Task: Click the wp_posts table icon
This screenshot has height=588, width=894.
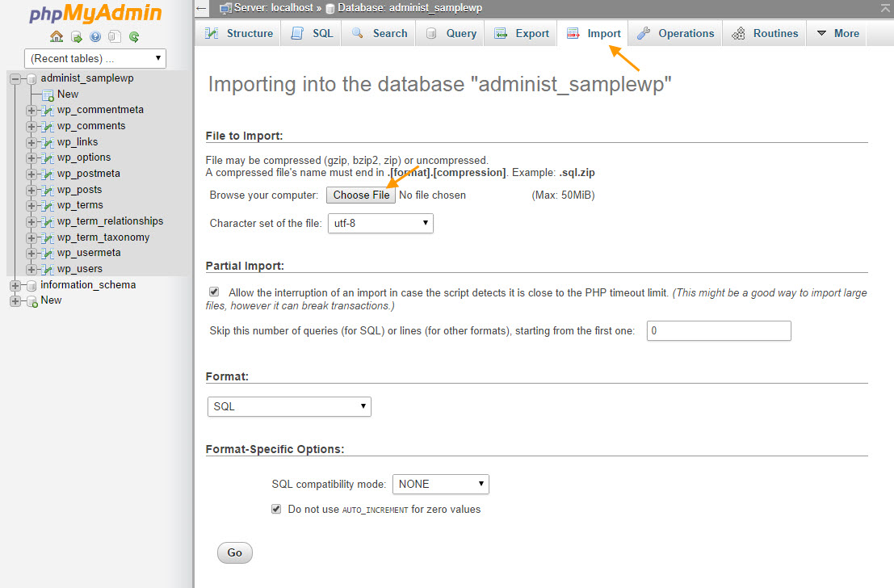Action: (x=48, y=190)
